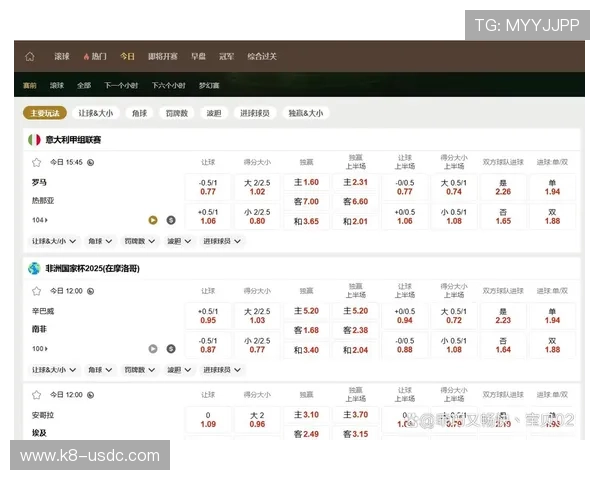The image size is (600, 480).
Task: Expand 让球&大/小 dropdown under 罗马 match
Action: (54, 241)
